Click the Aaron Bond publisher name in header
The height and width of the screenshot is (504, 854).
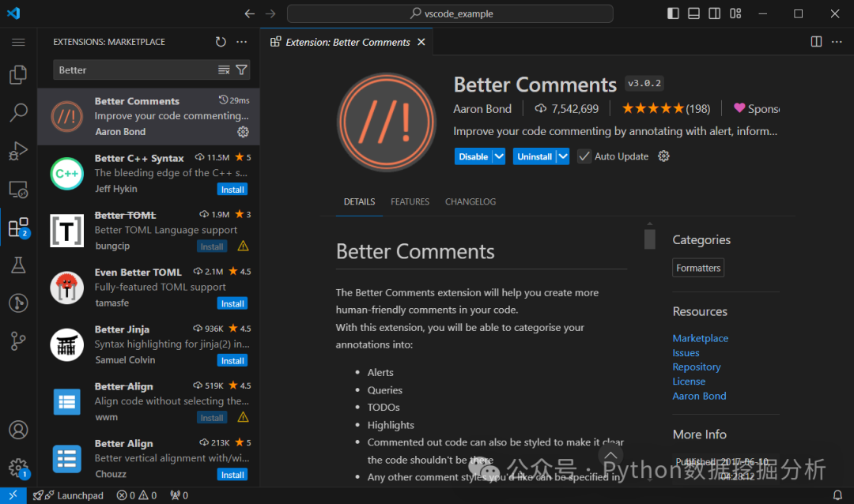pos(482,109)
